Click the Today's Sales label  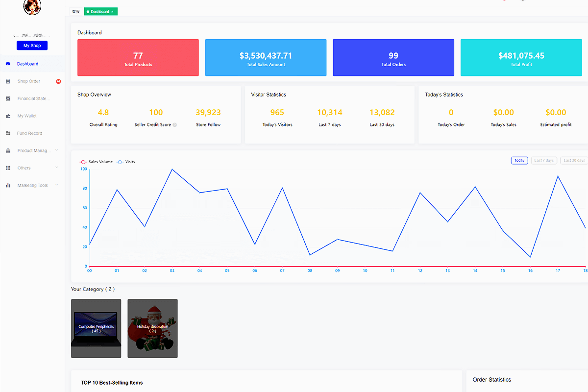(504, 125)
